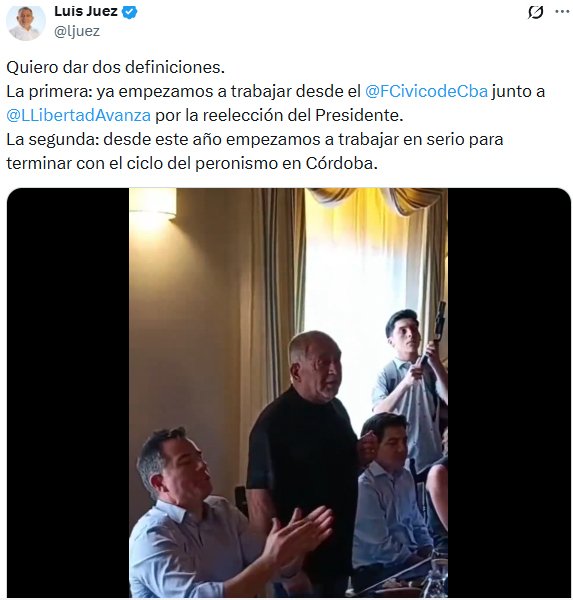Click the line "Quiero dar dos definiciones."
The image size is (573, 600).
coord(116,67)
